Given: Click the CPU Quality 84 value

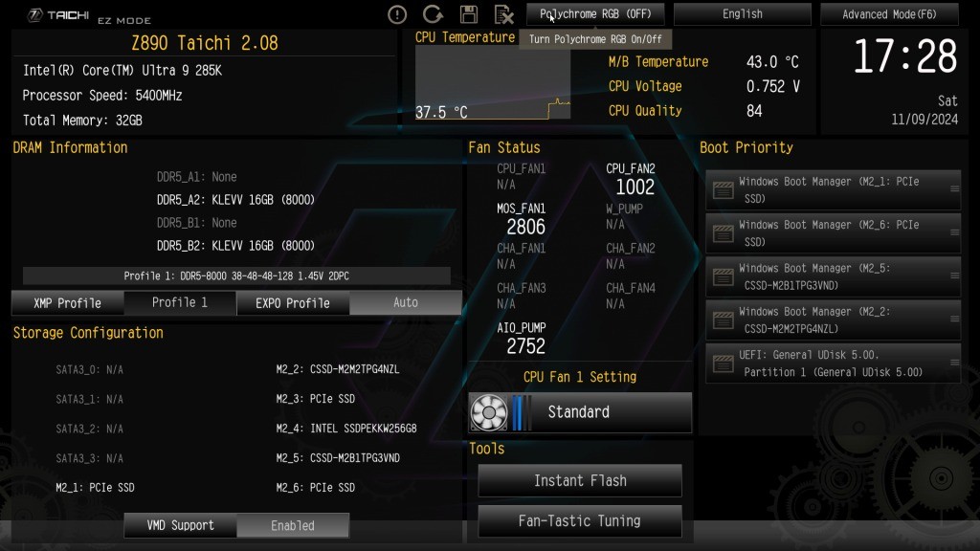Looking at the screenshot, I should coord(754,111).
